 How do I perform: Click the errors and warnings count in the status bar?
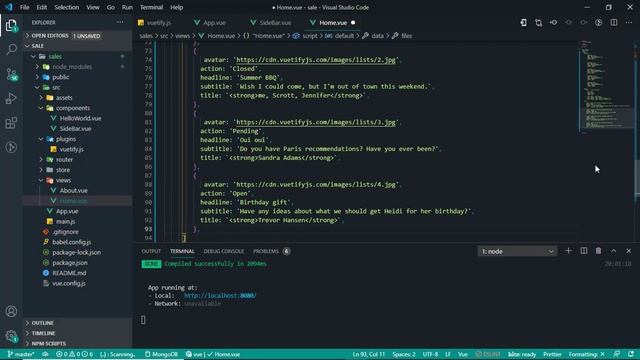pyautogui.click(x=74, y=354)
